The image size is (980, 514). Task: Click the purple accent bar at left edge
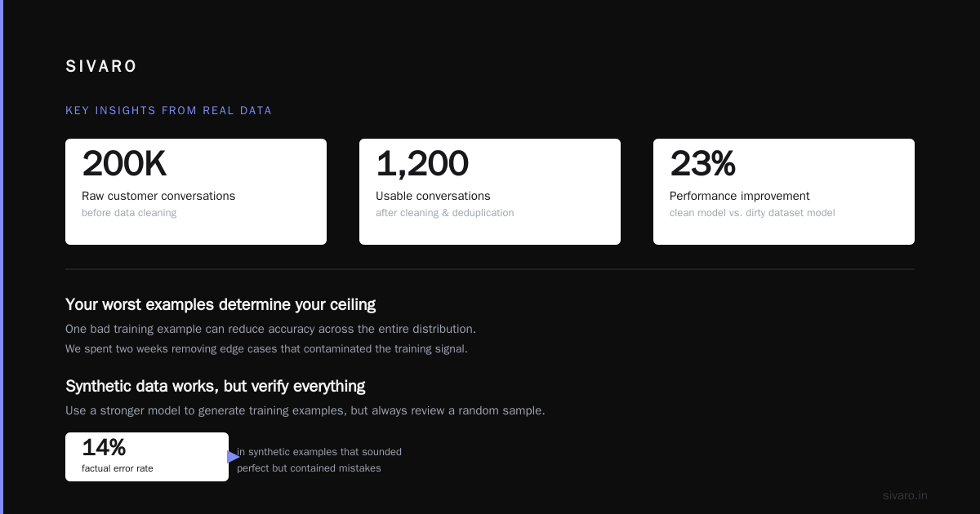tap(2, 257)
